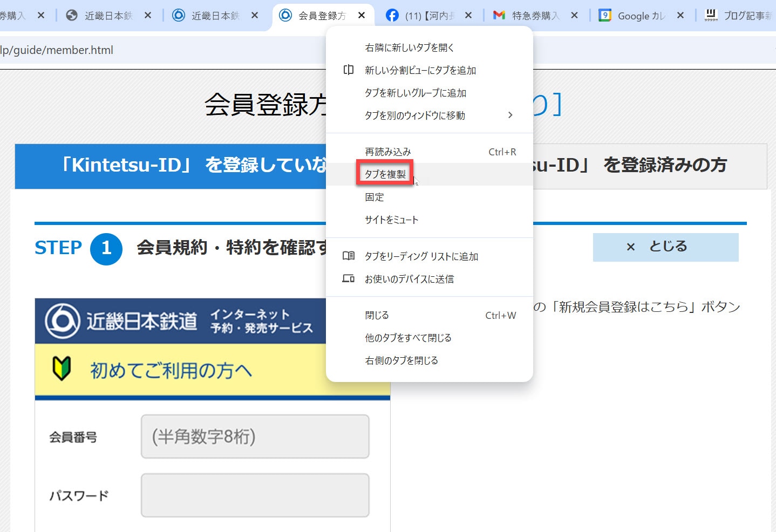Screen dimensions: 776x532
Task: Expand タブを別のウィンドウに移動 submenu arrow
Action: click(x=510, y=115)
